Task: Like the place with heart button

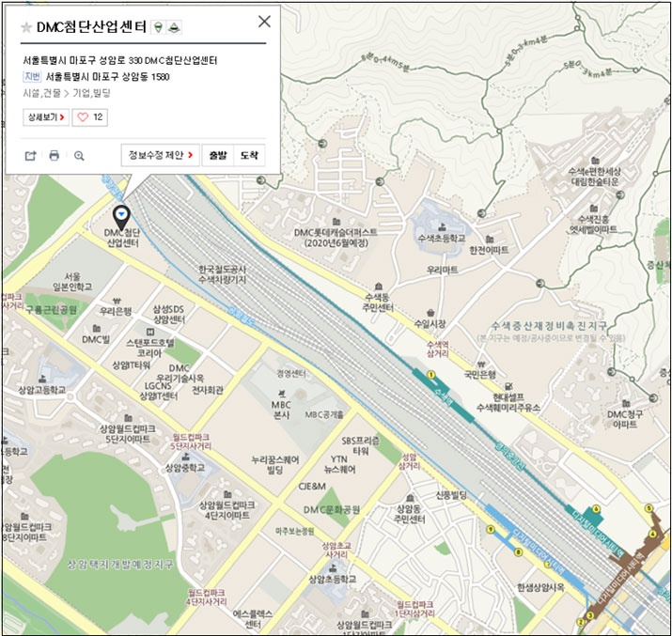Action: pyautogui.click(x=90, y=117)
